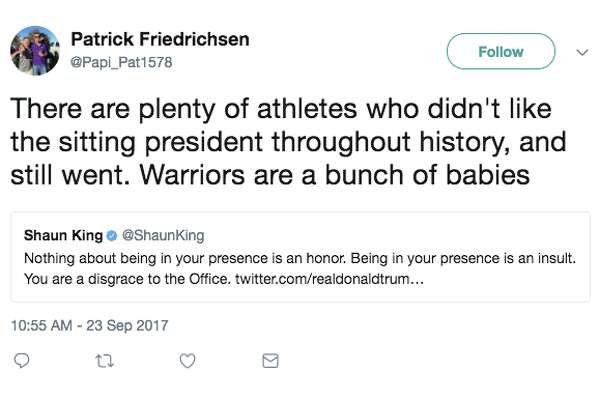Click the reply speech bubble icon
Viewport: 600px width, 400px height.
(21, 361)
